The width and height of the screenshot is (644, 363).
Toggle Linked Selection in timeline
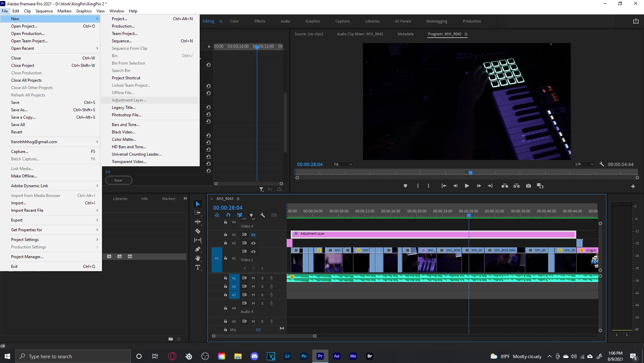click(x=240, y=215)
